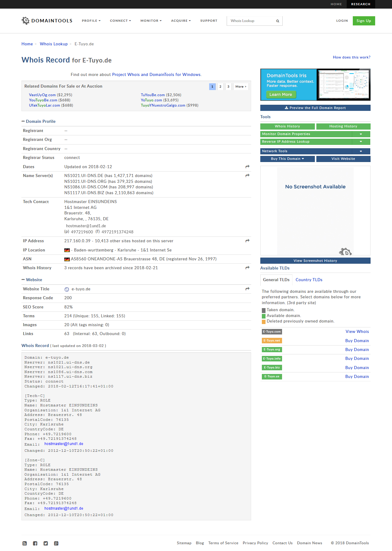Click the Login link
This screenshot has height=551, width=392.
[x=342, y=21]
